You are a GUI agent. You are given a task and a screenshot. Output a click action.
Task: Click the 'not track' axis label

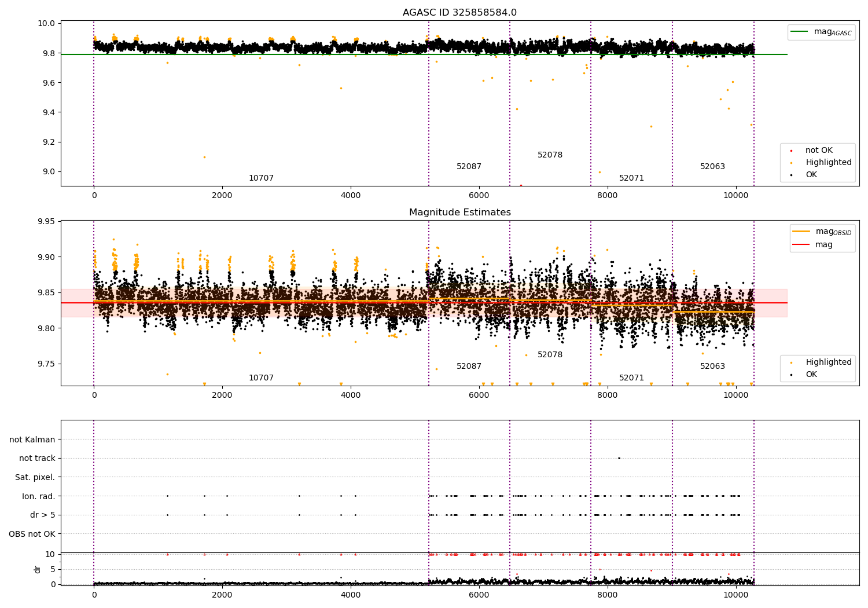click(37, 459)
